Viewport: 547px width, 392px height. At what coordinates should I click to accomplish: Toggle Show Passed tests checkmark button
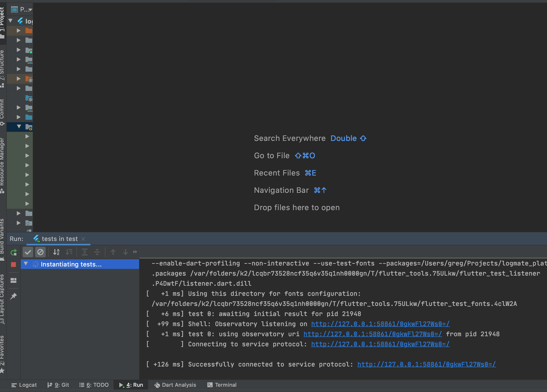(28, 252)
